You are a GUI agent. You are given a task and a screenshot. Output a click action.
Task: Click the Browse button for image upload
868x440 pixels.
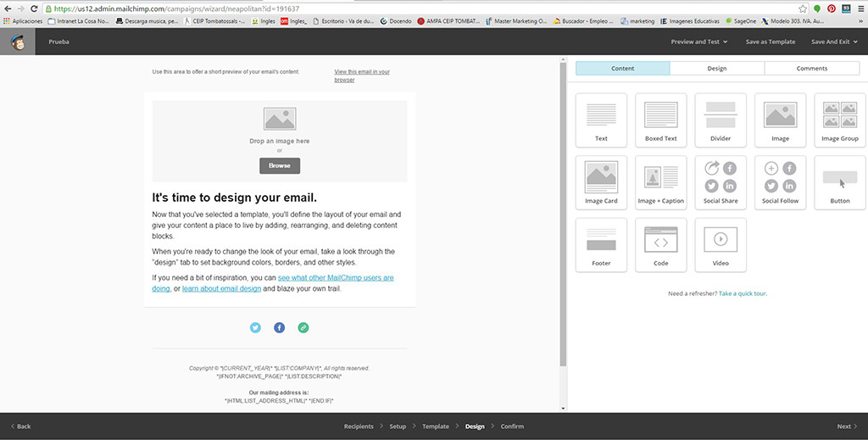coord(280,165)
